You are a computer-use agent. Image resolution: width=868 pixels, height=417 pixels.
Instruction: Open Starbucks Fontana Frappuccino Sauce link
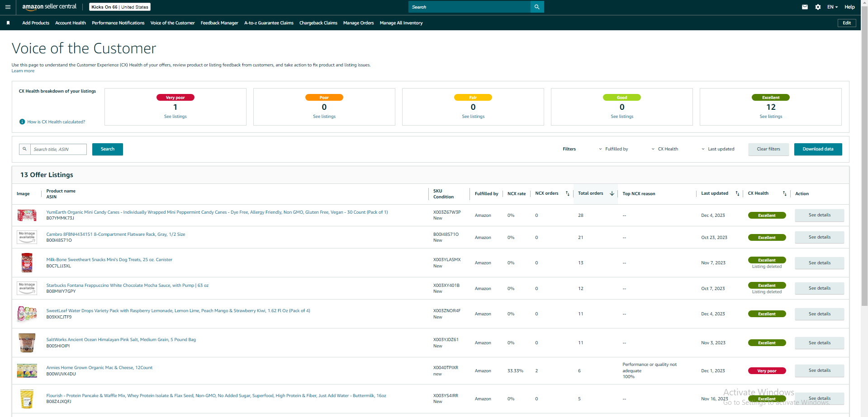pos(128,286)
